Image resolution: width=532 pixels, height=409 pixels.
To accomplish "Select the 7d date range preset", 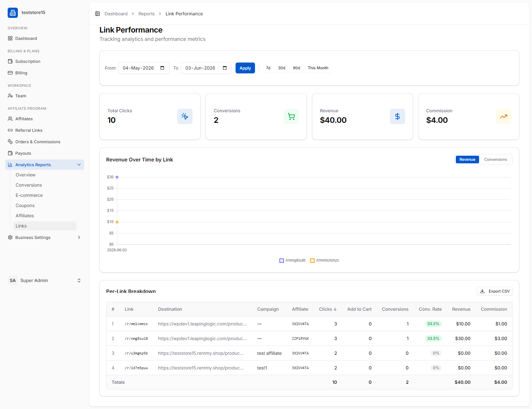I will point(268,68).
